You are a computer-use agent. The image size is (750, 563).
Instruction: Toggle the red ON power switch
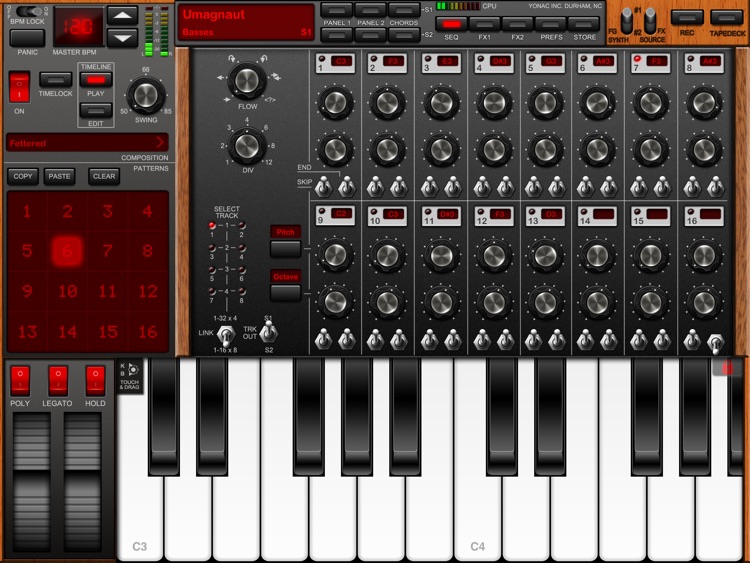(19, 87)
